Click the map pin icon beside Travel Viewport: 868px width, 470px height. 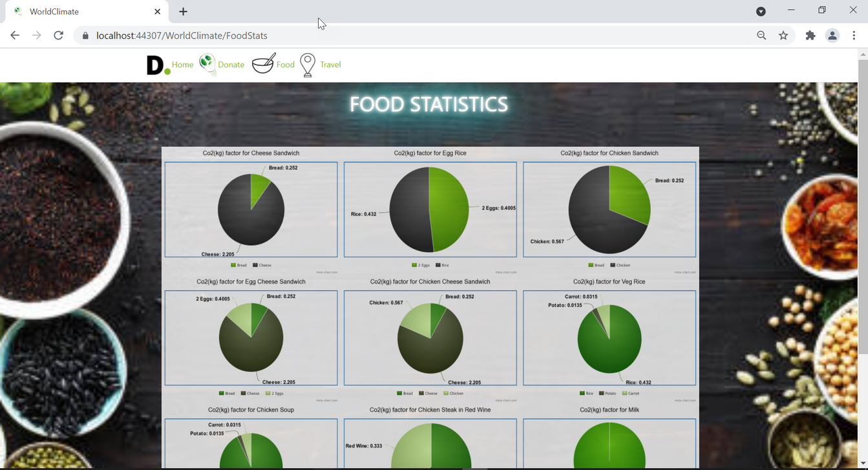pos(308,65)
